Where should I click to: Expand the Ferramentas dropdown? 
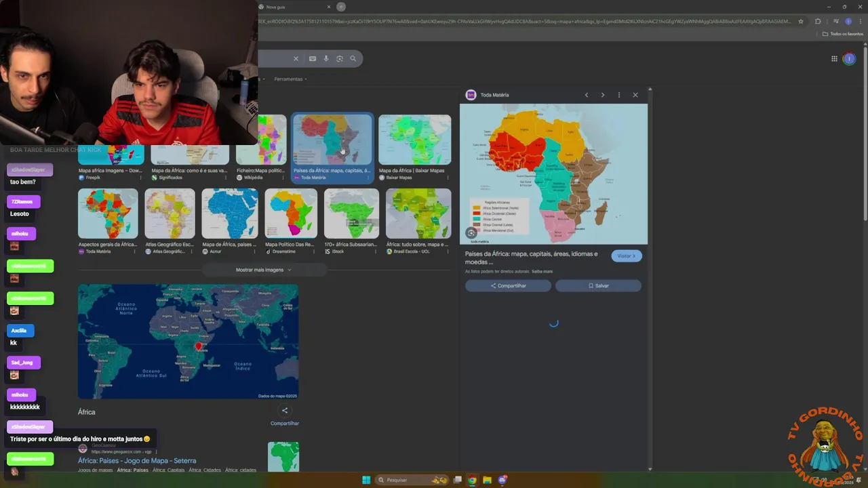290,79
